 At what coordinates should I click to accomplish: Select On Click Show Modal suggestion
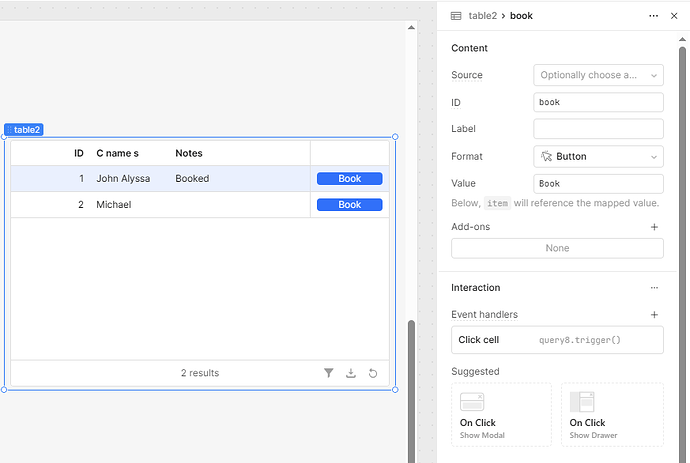501,414
